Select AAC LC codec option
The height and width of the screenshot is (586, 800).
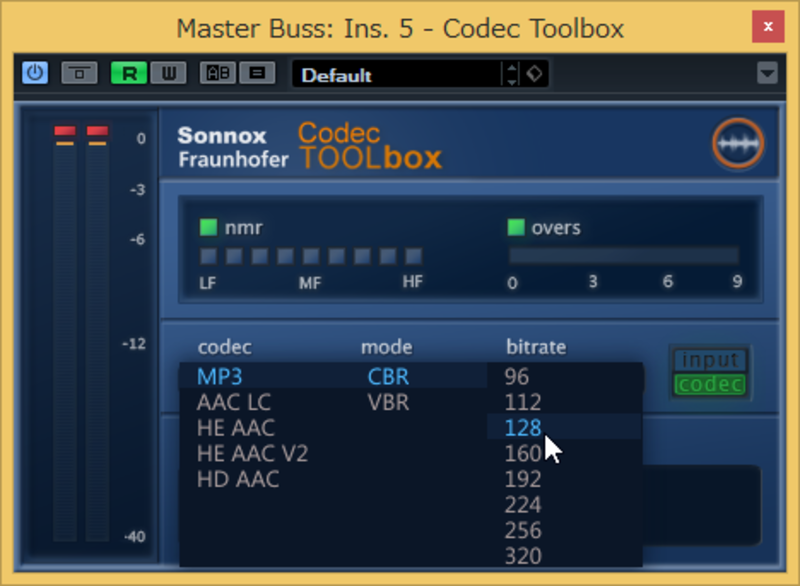234,402
